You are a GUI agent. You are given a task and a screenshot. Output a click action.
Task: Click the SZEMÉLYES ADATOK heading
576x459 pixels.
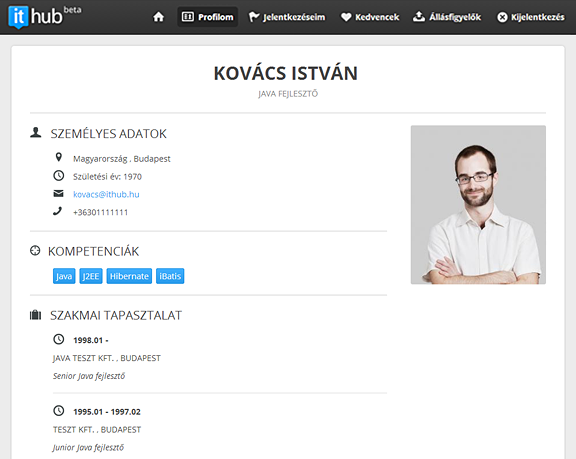109,134
